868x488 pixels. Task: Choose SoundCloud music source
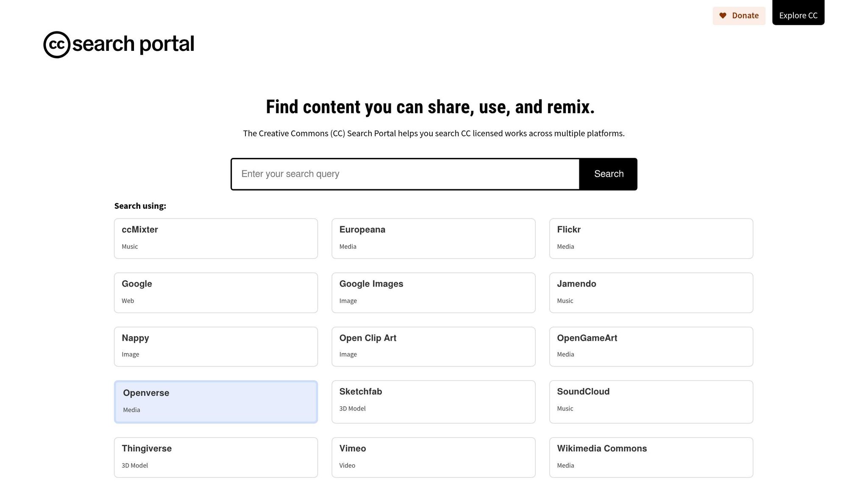651,402
